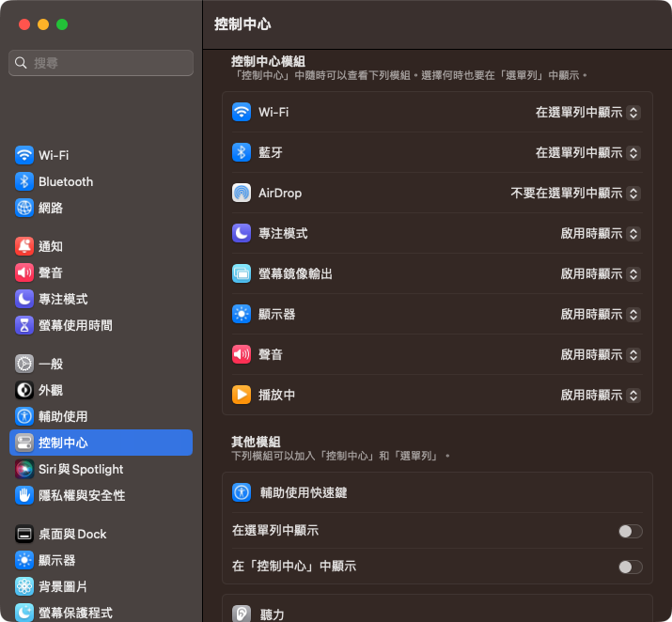The height and width of the screenshot is (622, 672).
Task: Click the 在「控制中心」中顯示 label
Action: [294, 567]
